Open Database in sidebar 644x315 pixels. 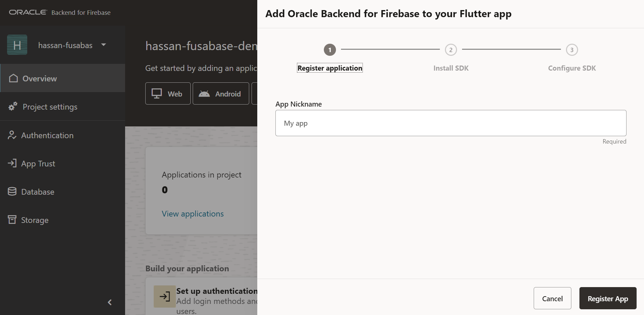pyautogui.click(x=63, y=192)
